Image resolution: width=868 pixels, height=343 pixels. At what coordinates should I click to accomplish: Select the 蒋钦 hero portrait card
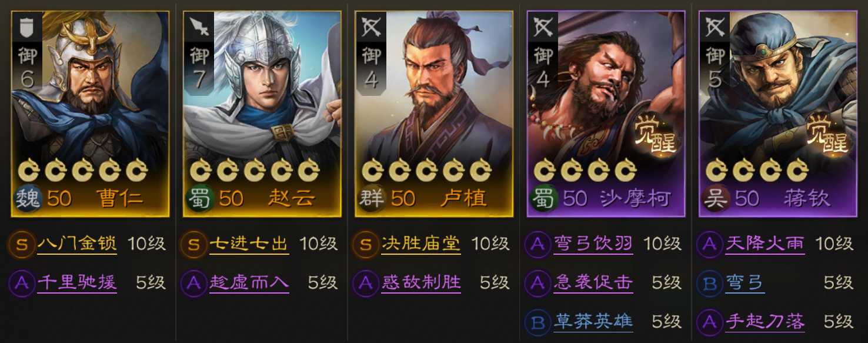click(777, 114)
